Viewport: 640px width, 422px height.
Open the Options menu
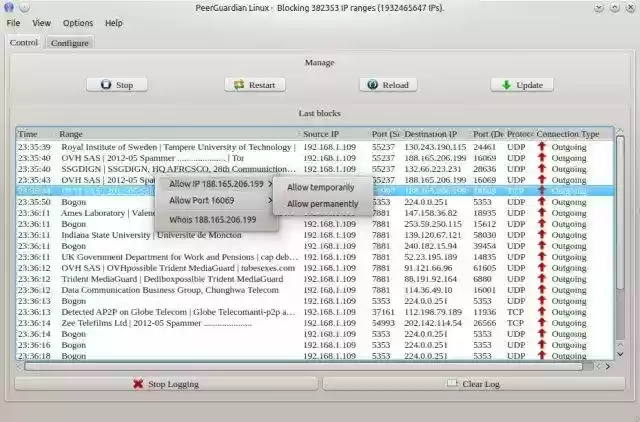pyautogui.click(x=78, y=22)
